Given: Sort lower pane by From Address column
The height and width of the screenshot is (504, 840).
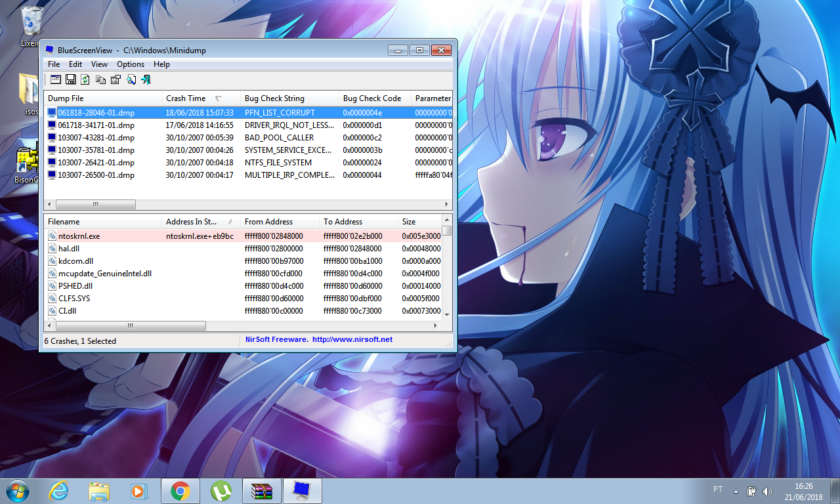Looking at the screenshot, I should [x=280, y=222].
